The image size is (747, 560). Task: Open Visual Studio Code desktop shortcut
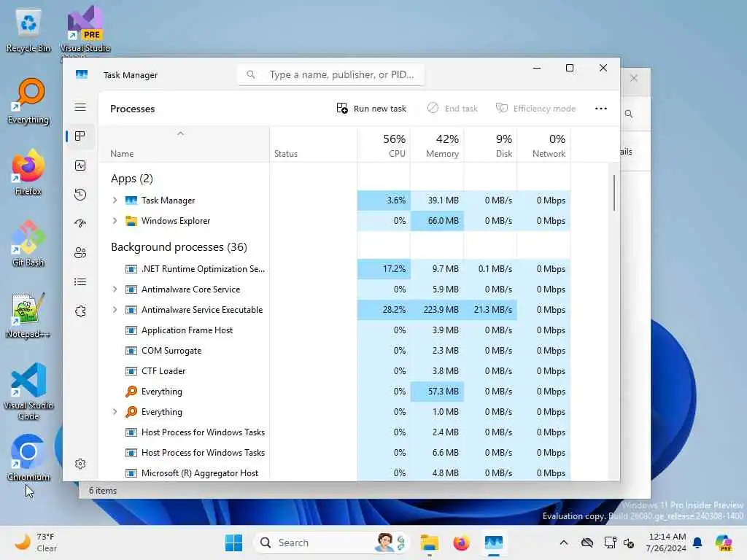(28, 392)
